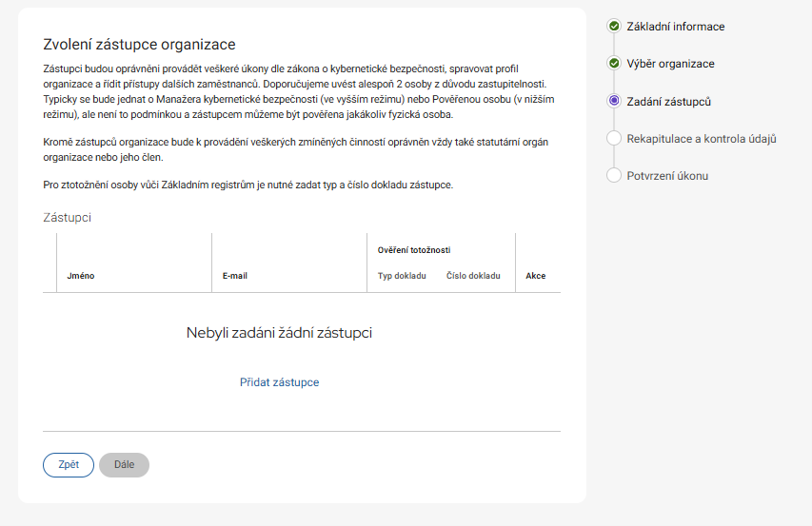812x526 pixels.
Task: Click the empty step circle for Potvrzení úkonu
Action: pos(613,176)
